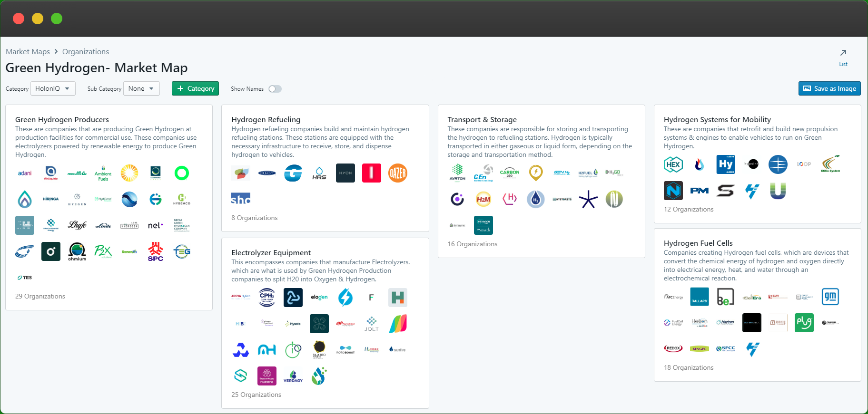Click the REDOX logo
This screenshot has height=414, width=868.
[x=673, y=348]
